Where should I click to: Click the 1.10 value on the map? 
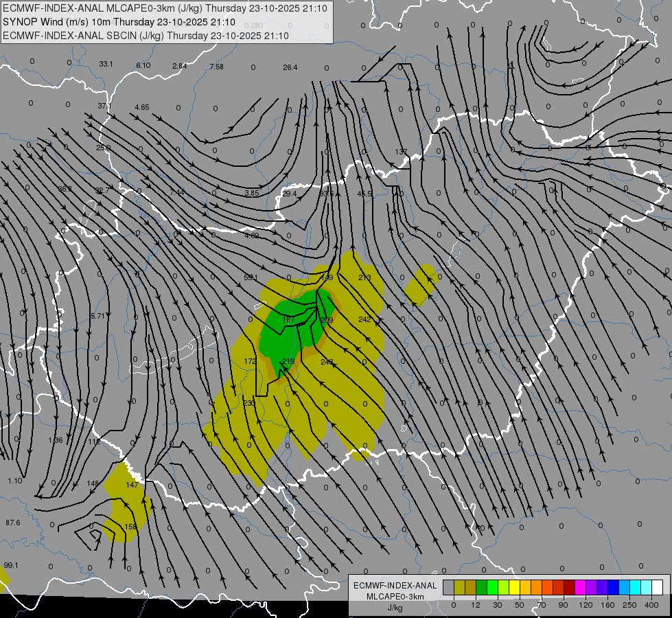(x=15, y=481)
